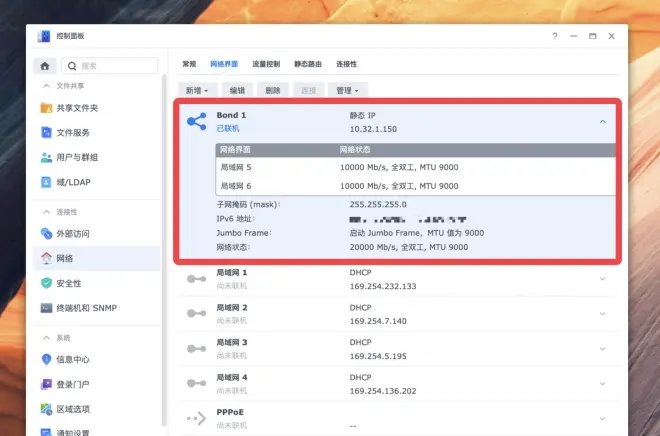Expand the 局域网 1 row chevron
The image size is (660, 436).
coord(602,279)
